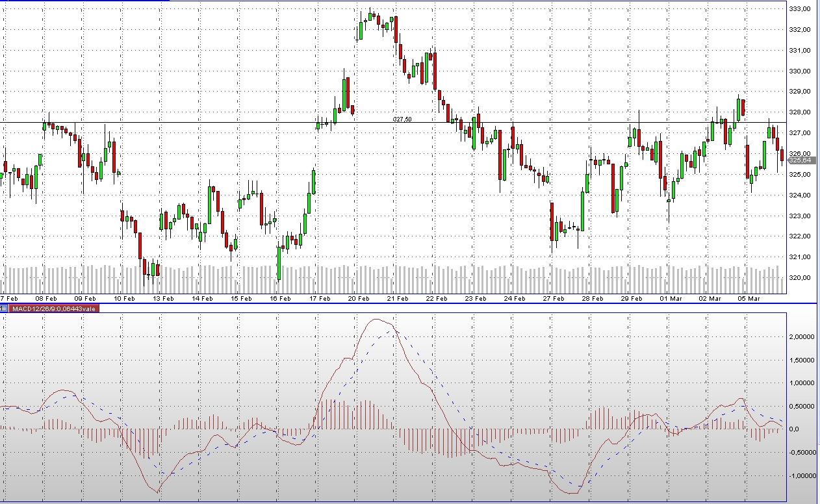Click the small panel icon left of MACD label

[x=4, y=309]
